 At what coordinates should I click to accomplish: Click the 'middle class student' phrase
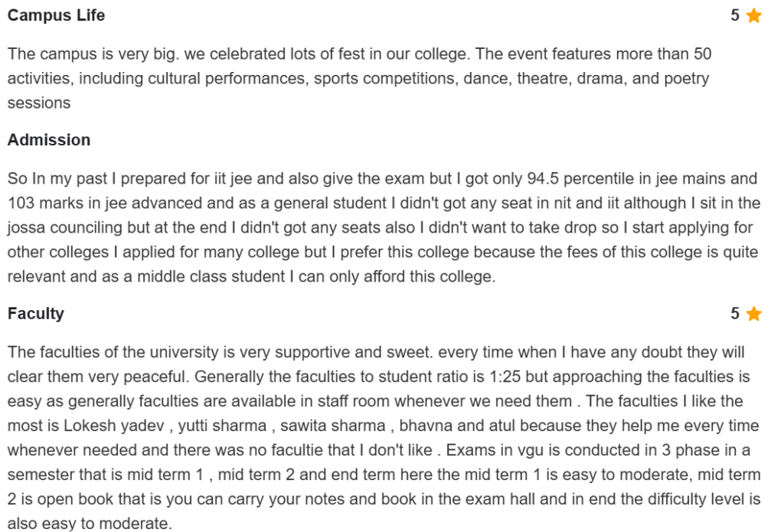(203, 277)
